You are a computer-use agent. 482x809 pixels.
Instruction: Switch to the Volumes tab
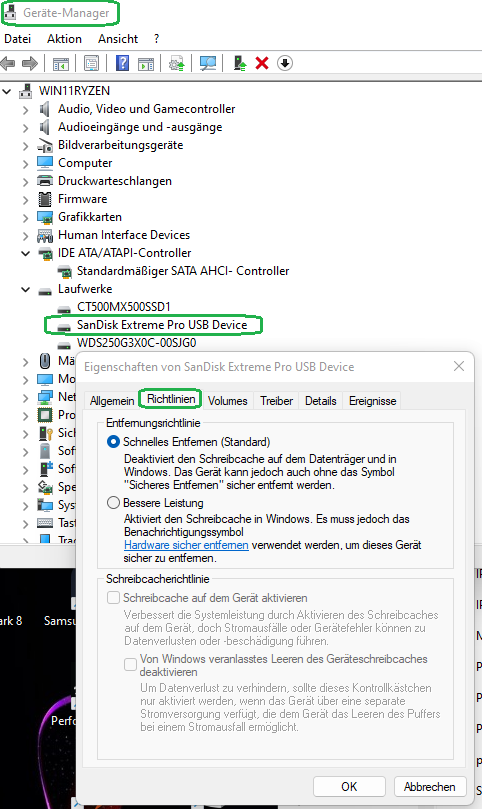tap(228, 401)
